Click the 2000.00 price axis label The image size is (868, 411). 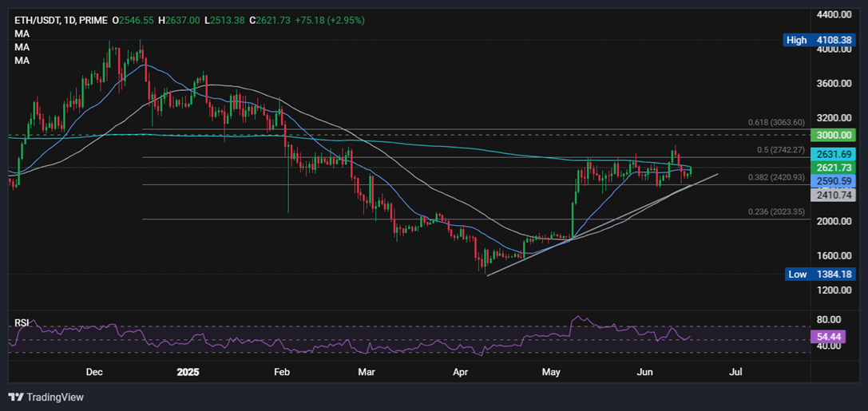(835, 221)
